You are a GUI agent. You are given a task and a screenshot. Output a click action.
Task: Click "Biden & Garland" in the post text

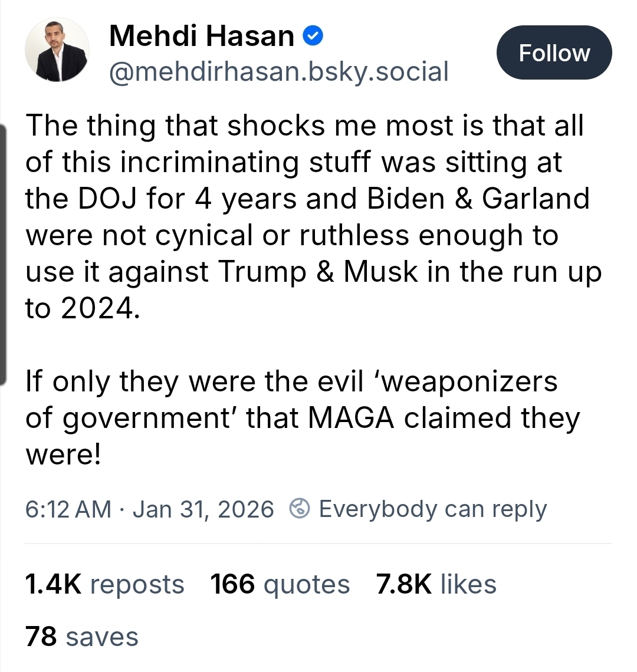coord(478,199)
